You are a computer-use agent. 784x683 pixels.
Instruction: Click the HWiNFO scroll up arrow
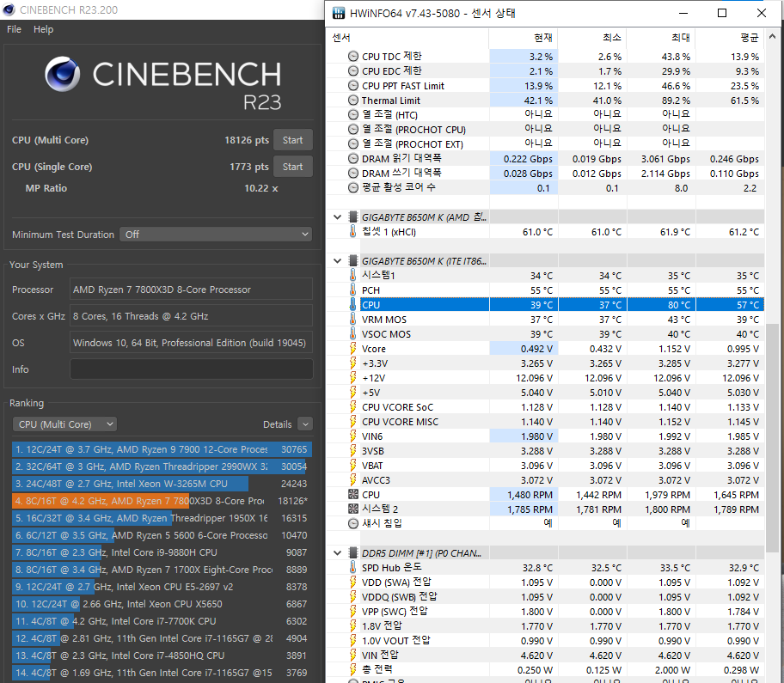point(772,36)
